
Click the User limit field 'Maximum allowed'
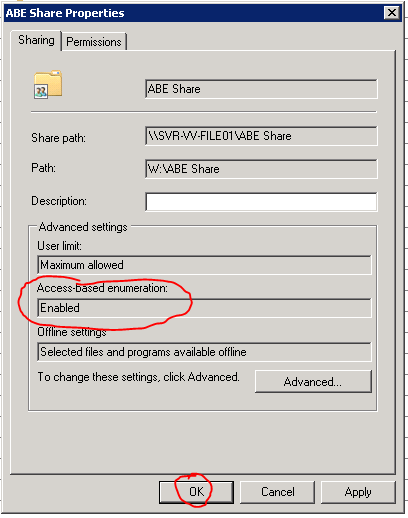tap(204, 265)
